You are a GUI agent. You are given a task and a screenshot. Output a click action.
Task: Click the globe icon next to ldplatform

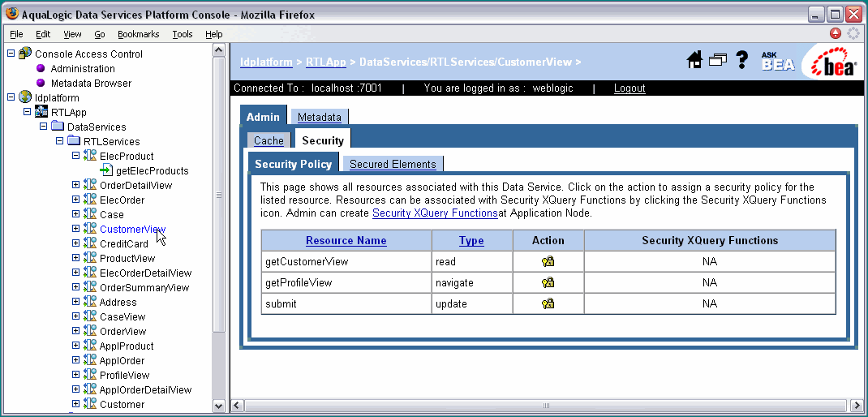point(25,97)
